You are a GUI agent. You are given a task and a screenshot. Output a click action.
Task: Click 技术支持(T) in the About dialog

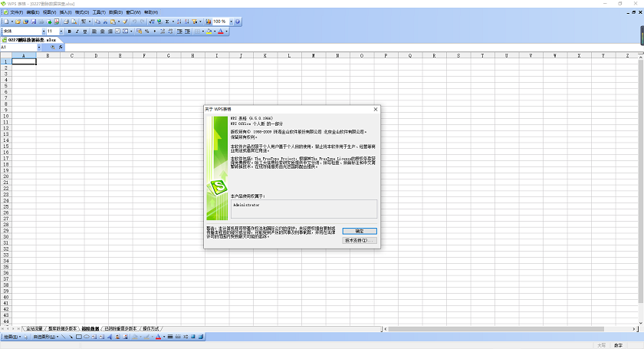coord(360,241)
